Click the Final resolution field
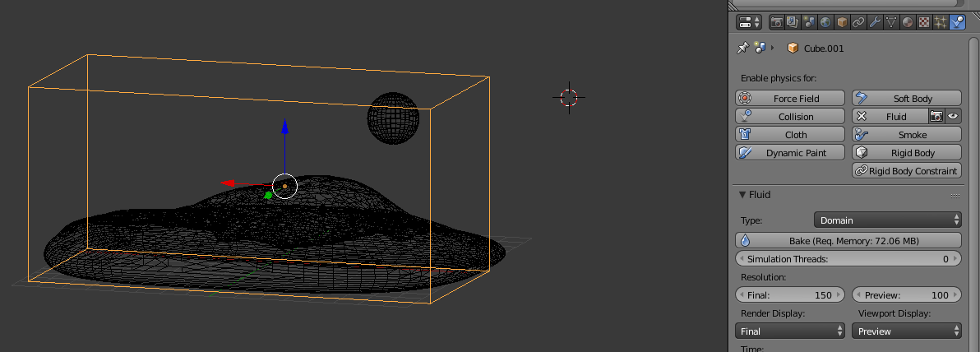980x352 pixels. coord(789,295)
